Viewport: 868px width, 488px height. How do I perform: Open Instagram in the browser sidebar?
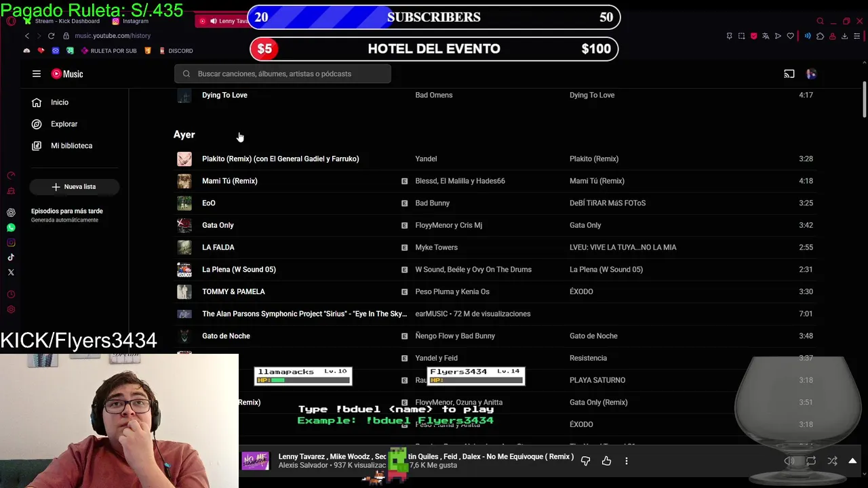point(11,243)
